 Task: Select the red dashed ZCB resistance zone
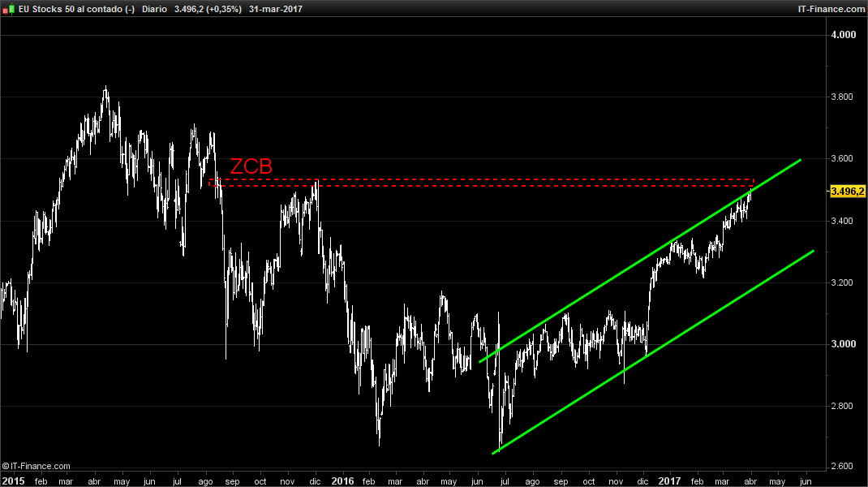481,183
